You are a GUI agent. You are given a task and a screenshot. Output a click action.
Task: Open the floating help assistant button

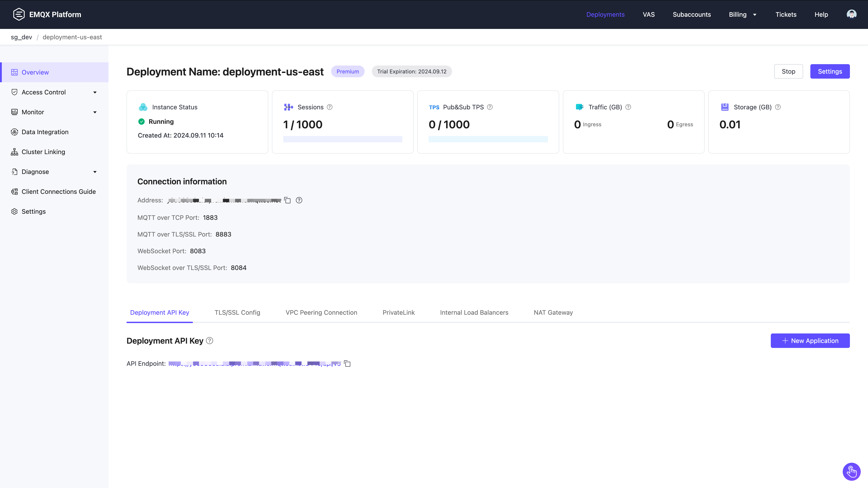[851, 472]
